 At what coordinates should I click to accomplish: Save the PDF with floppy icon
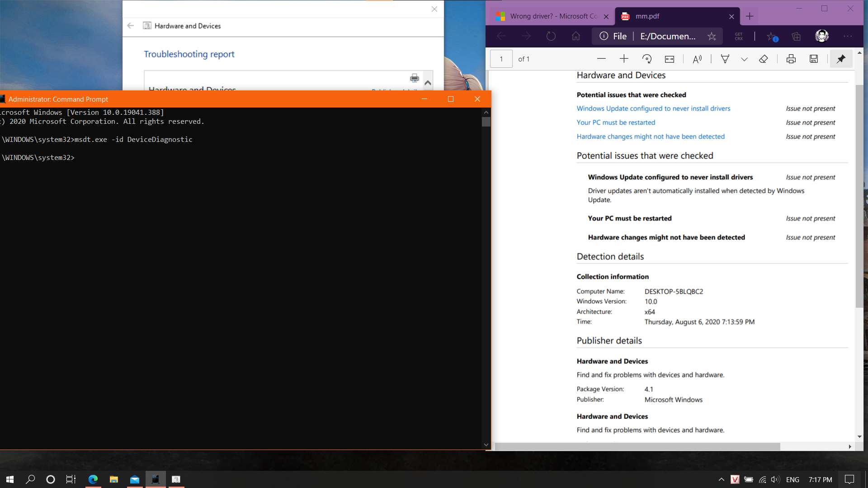coord(814,59)
